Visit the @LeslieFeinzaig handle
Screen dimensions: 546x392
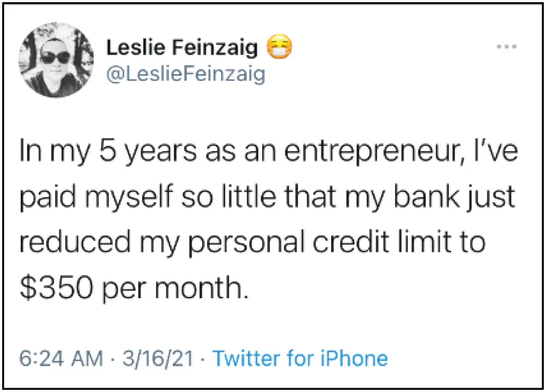(x=185, y=74)
